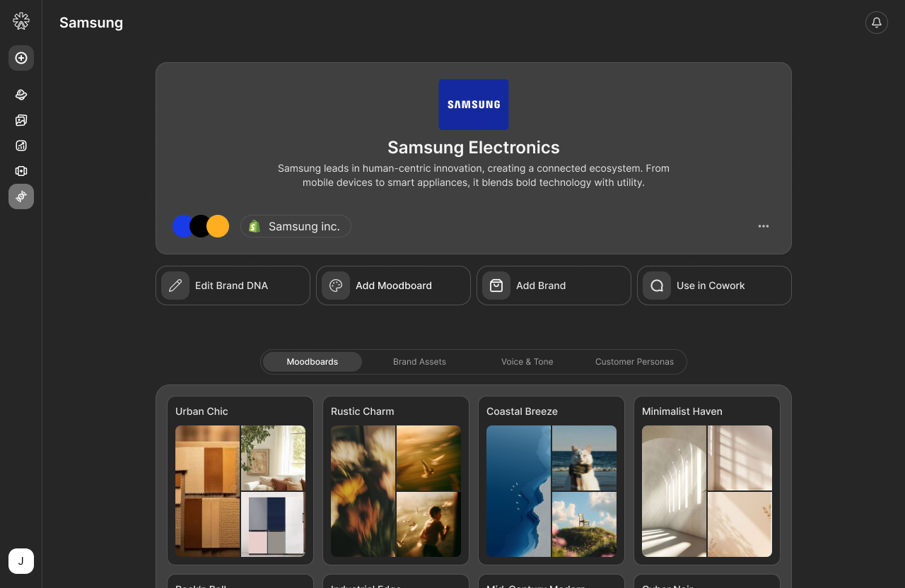Click the Samsung logo image
905x588 pixels.
click(474, 105)
